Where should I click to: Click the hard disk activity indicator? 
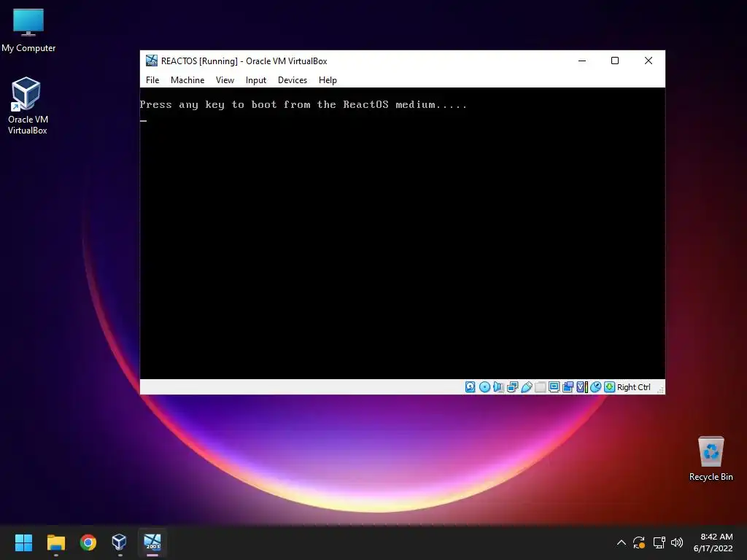pos(471,387)
